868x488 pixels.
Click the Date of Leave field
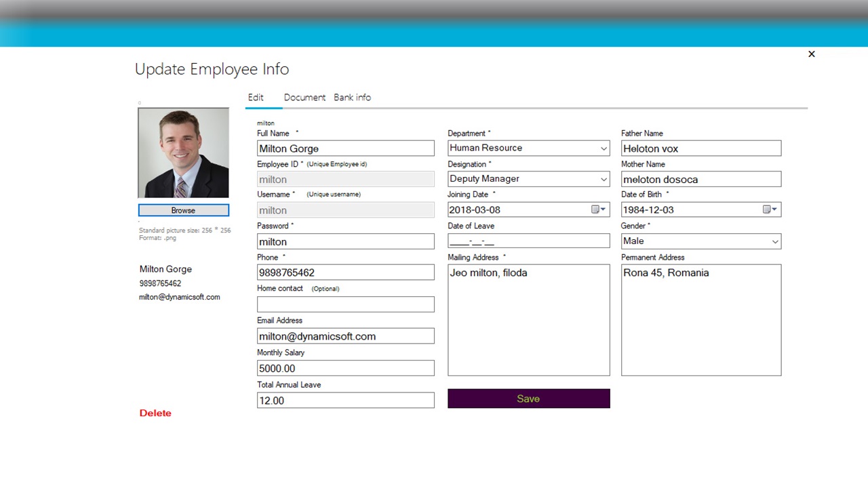point(528,241)
